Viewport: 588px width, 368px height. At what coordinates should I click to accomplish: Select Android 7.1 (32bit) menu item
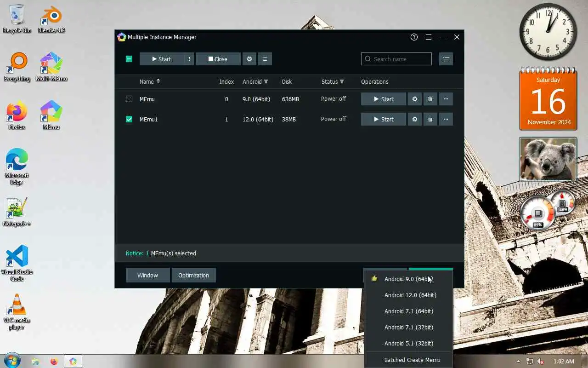[x=408, y=327]
